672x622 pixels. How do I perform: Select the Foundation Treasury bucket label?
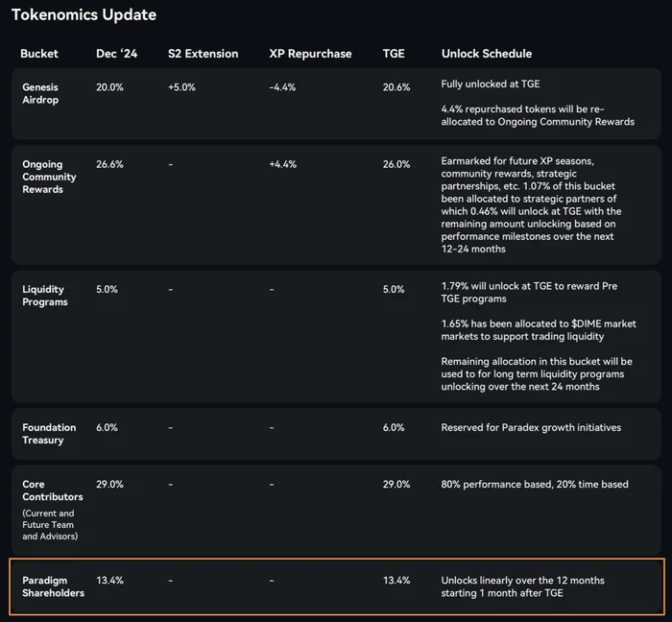click(49, 434)
